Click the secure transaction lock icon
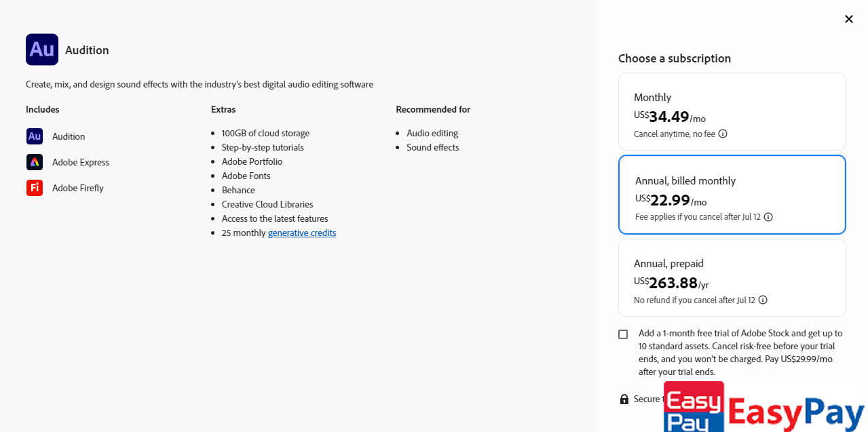 (x=624, y=399)
